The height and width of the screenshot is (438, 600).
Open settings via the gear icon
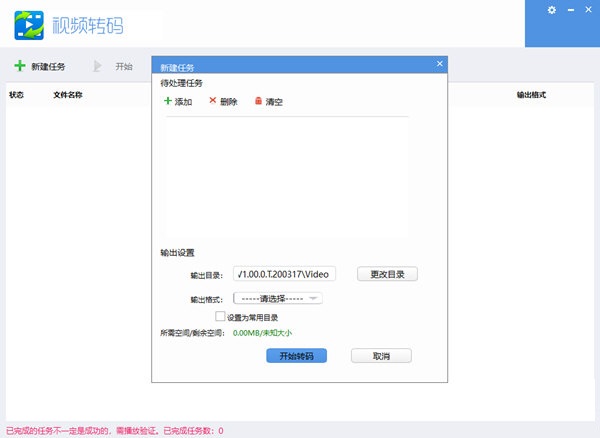[551, 10]
